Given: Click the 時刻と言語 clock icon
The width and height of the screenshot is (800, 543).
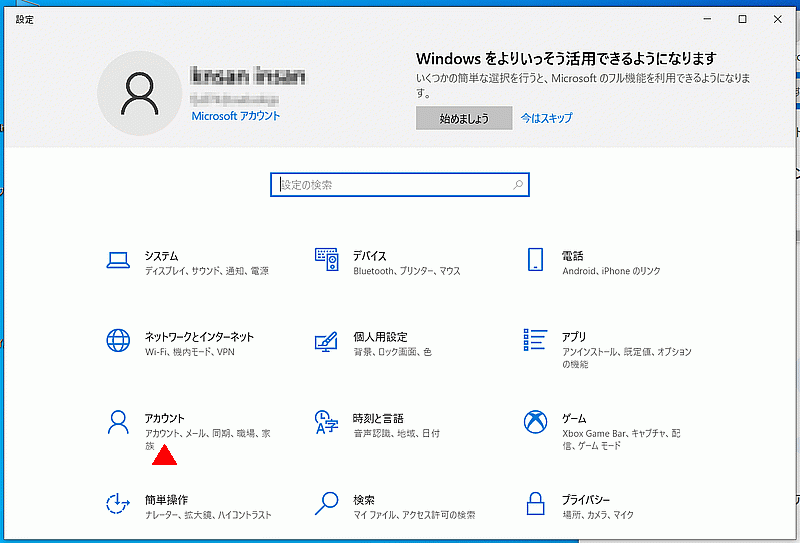Looking at the screenshot, I should (327, 422).
